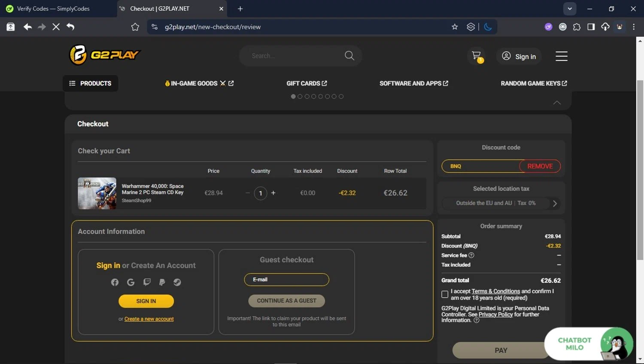The width and height of the screenshot is (644, 364).
Task: Click the Warhammer 40,000 product thumbnail
Action: pyautogui.click(x=97, y=193)
